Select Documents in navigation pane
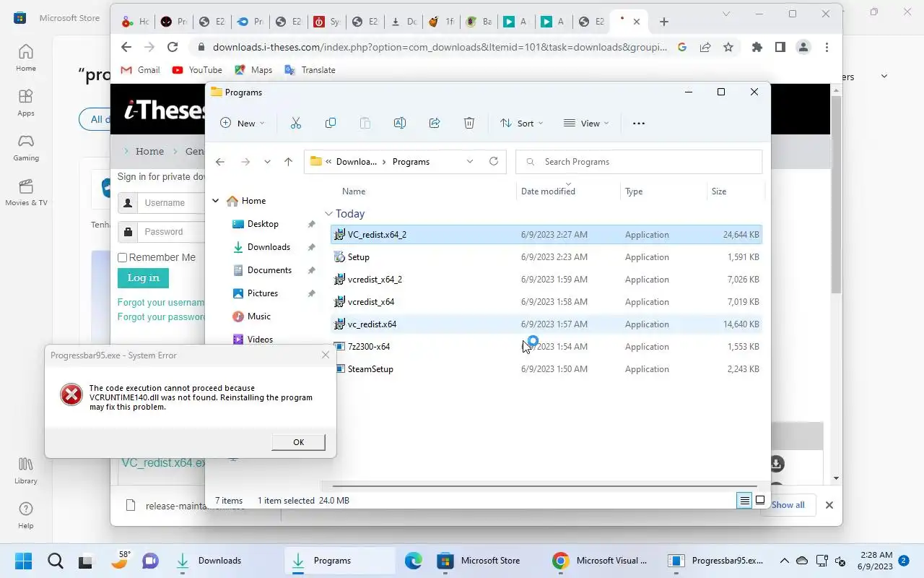Screen dimensions: 924x578 click(x=269, y=270)
